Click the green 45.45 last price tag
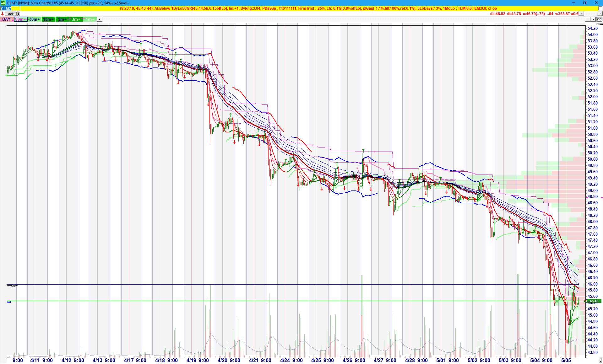The height and width of the screenshot is (364, 603). coord(594,301)
